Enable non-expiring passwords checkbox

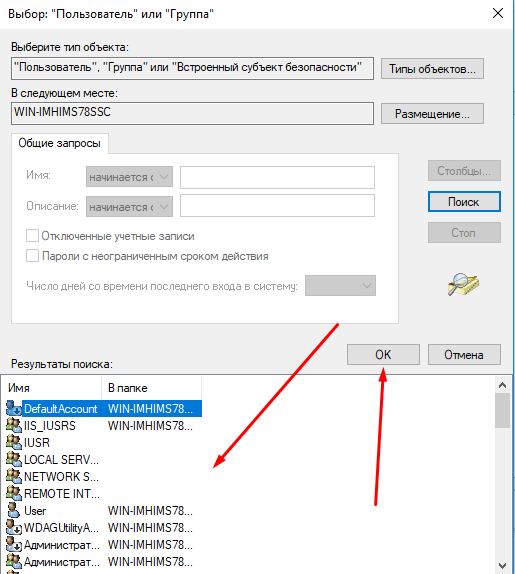[32, 256]
